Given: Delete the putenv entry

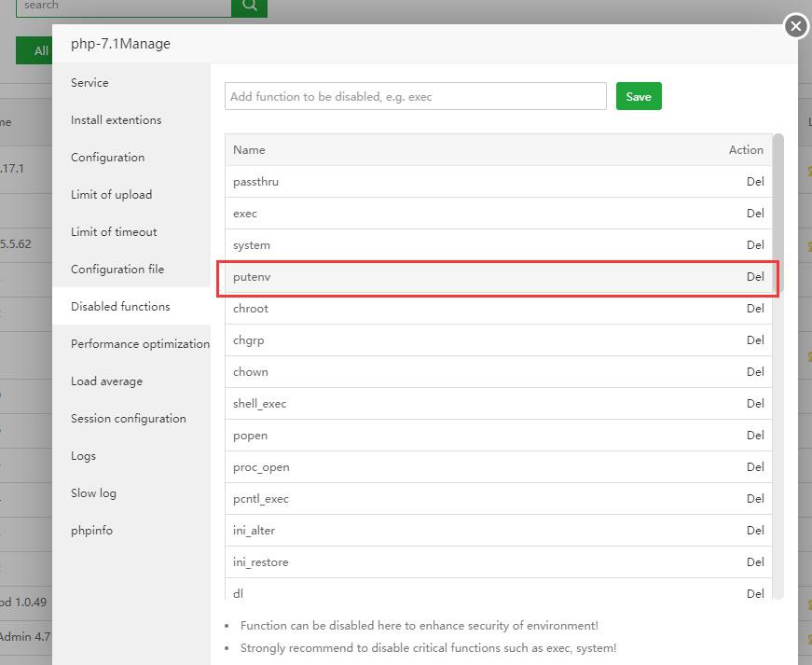Looking at the screenshot, I should coord(754,277).
